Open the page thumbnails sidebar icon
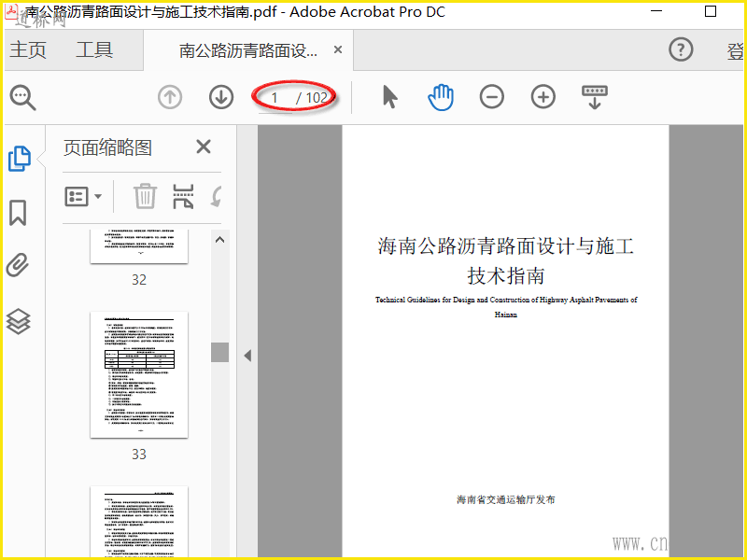The height and width of the screenshot is (560, 747). [20, 159]
